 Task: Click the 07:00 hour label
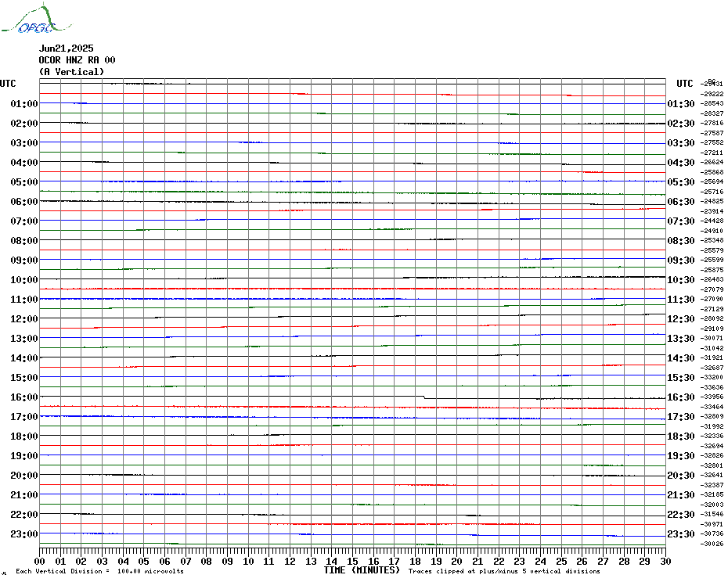click(24, 221)
